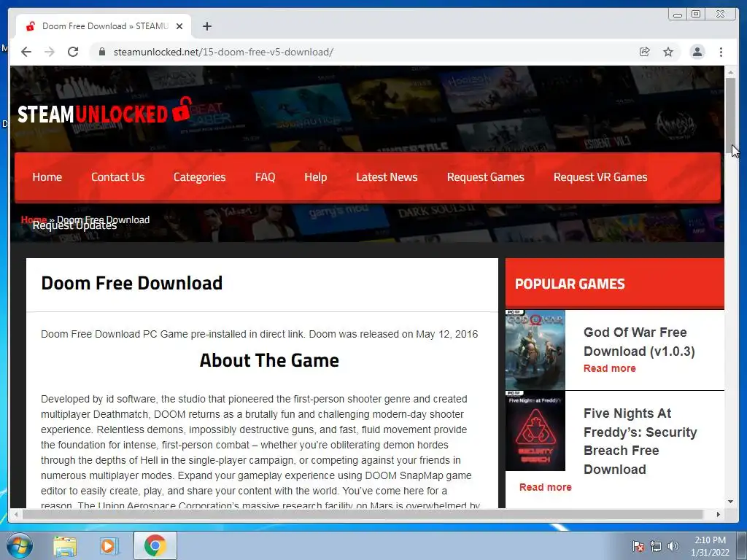The height and width of the screenshot is (560, 747).
Task: Click vertical scrollbar down arrow
Action: coord(730,502)
